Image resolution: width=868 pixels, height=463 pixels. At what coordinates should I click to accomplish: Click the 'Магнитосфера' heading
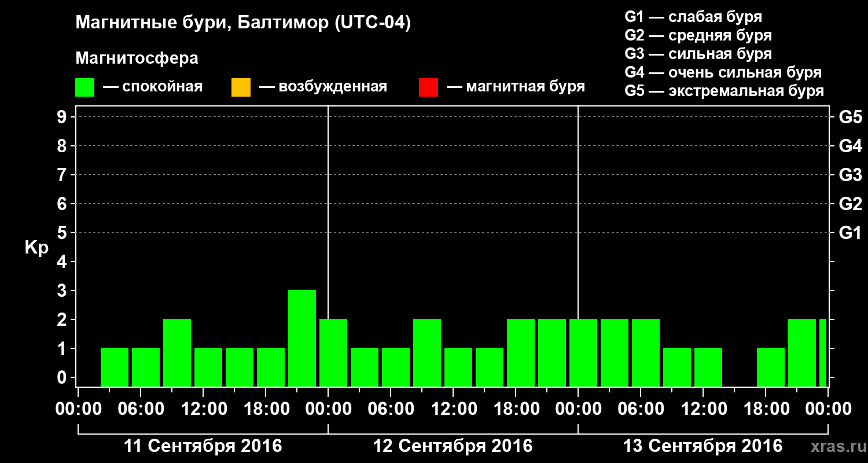[x=137, y=58]
